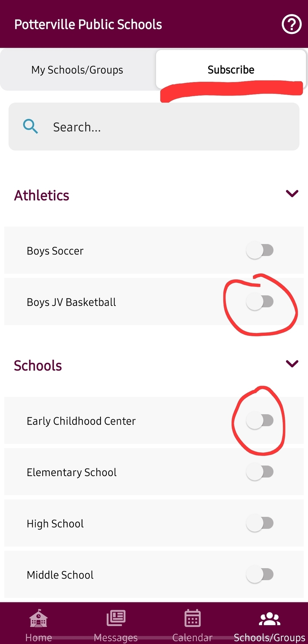Switch to My Schools/Groups tab

pyautogui.click(x=77, y=70)
